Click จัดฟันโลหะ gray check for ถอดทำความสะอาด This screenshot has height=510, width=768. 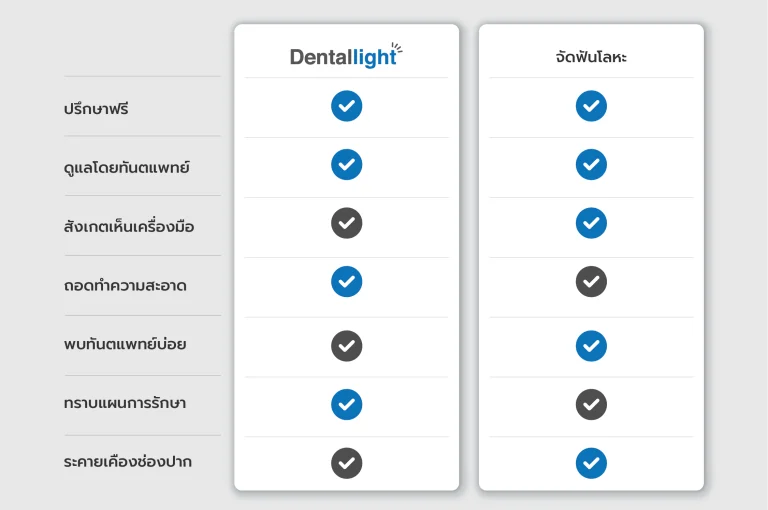point(591,282)
